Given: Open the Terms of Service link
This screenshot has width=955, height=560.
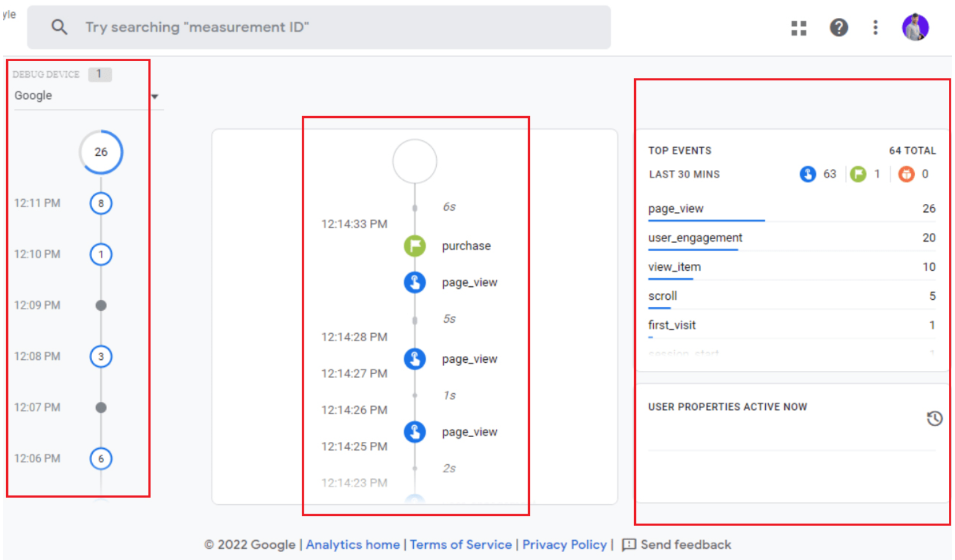Looking at the screenshot, I should tap(460, 545).
